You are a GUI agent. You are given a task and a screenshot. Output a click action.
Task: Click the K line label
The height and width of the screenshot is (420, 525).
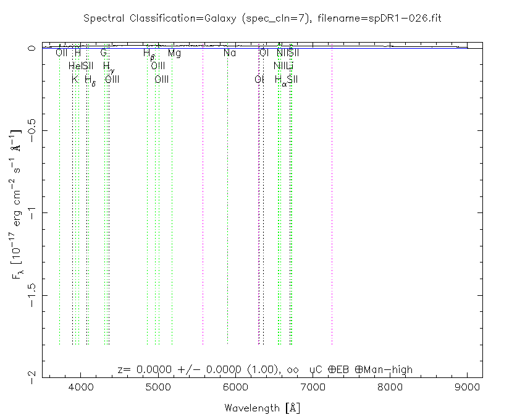pyautogui.click(x=75, y=80)
